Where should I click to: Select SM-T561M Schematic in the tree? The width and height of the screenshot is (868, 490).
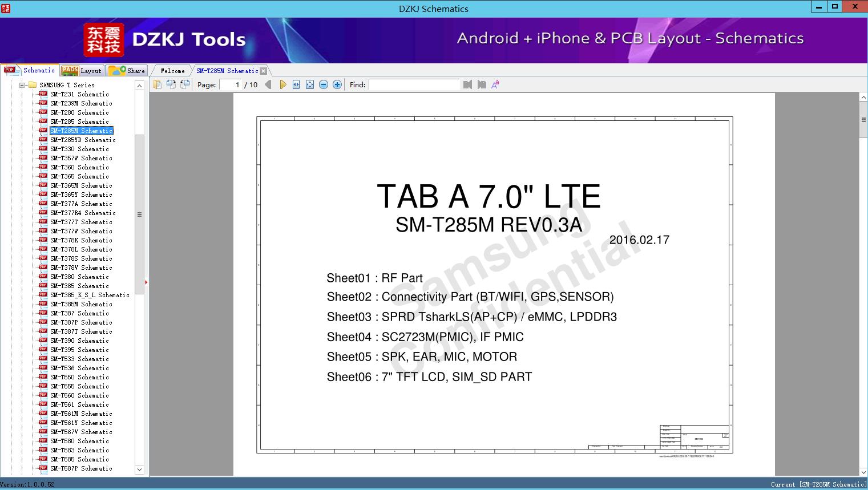coord(81,414)
